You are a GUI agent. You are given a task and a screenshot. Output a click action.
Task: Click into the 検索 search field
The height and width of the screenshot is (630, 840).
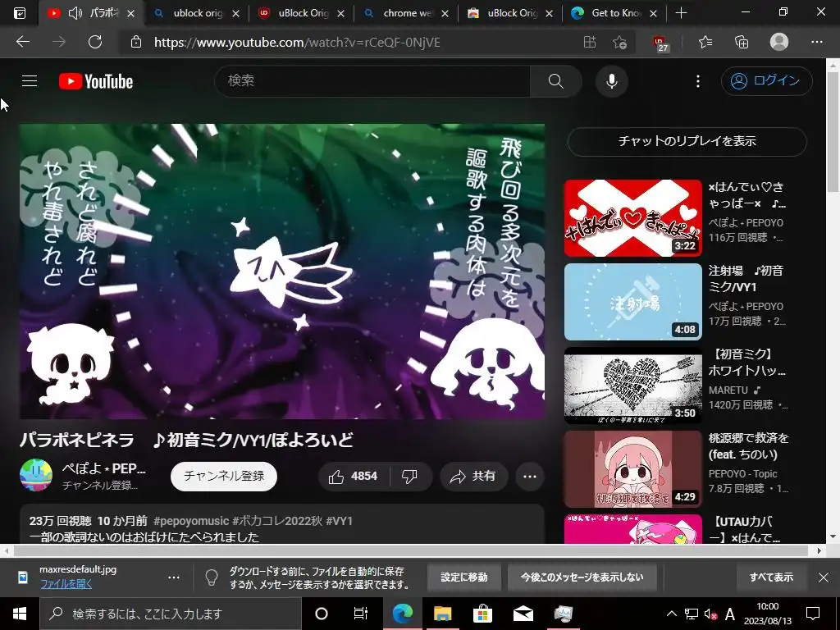tap(372, 81)
